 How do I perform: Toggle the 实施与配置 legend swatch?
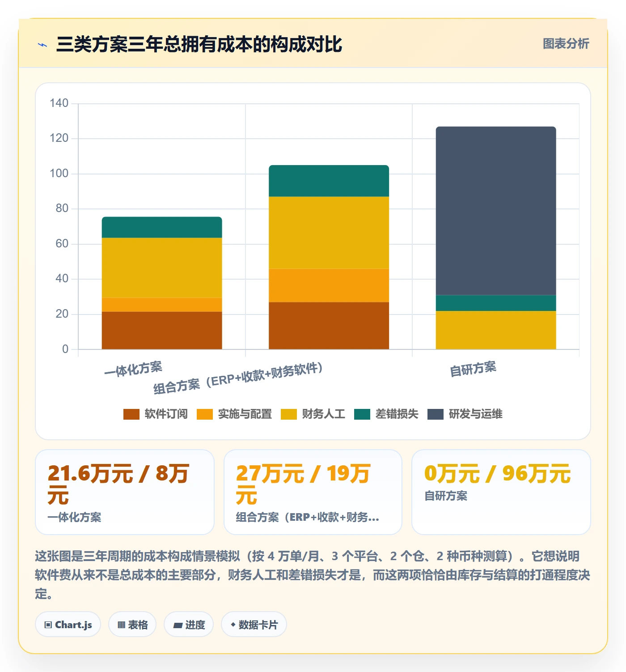(x=204, y=414)
